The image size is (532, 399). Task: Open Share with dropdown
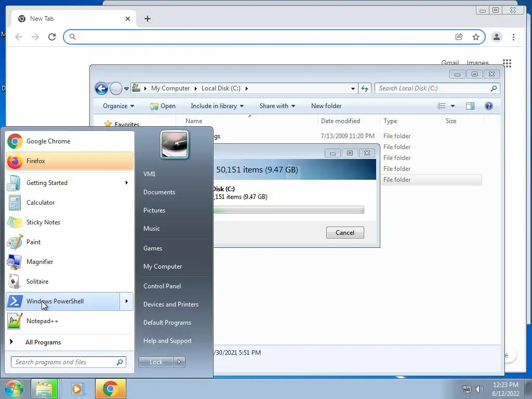click(x=277, y=106)
